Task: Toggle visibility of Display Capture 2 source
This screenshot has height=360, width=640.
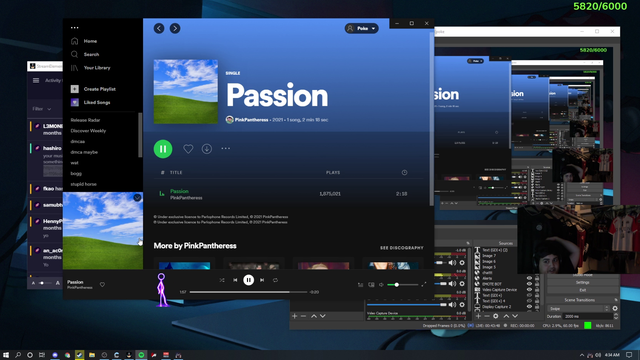Action: click(x=529, y=307)
